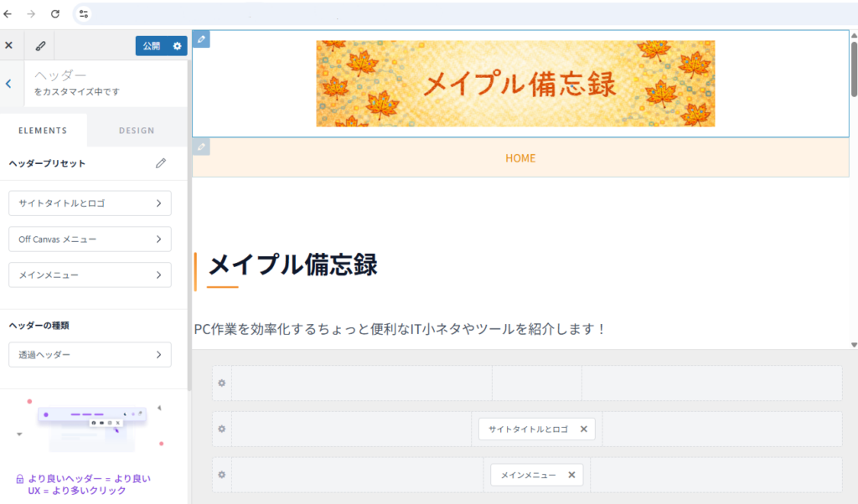
Task: Select the ELEMENTS tab
Action: tap(43, 131)
